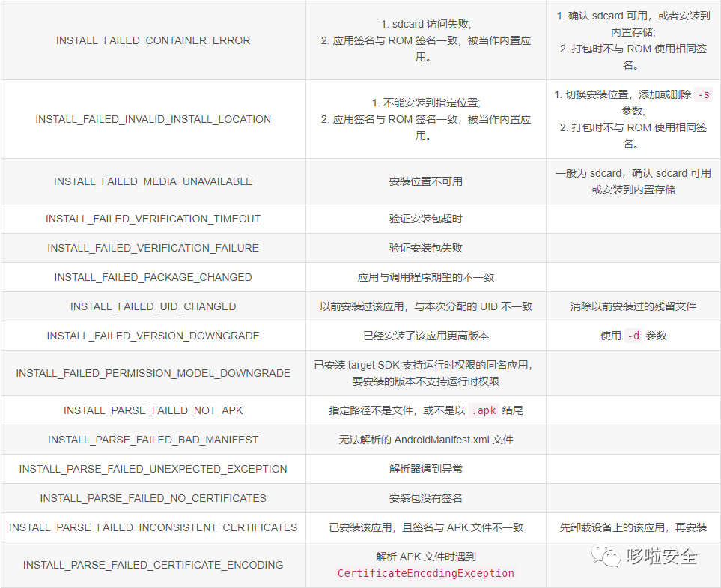721x588 pixels.
Task: Click '验证安装包失败' cell
Action: pyautogui.click(x=426, y=248)
